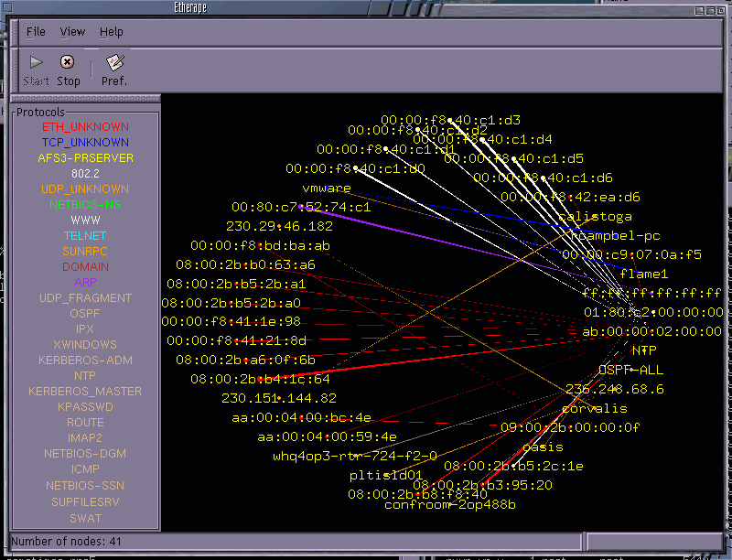This screenshot has height=560, width=732.
Task: Select KERBEROS-ADM in the Protocols legend
Action: (85, 361)
